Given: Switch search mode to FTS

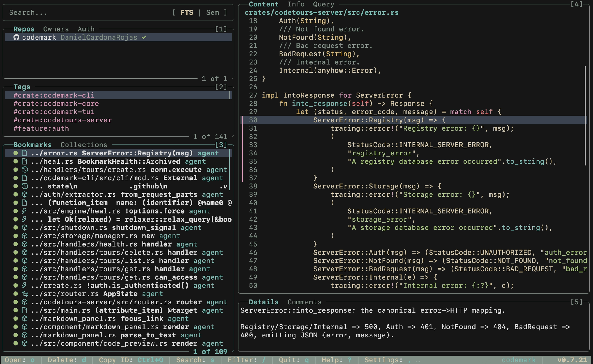Looking at the screenshot, I should pyautogui.click(x=187, y=13).
